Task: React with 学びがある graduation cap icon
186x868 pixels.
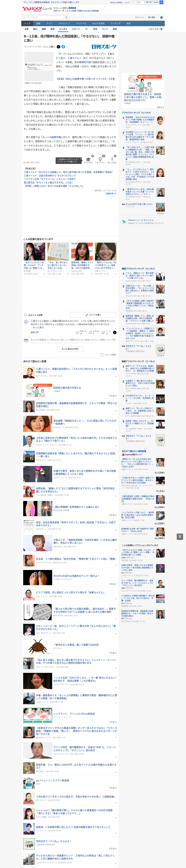Action: (89, 159)
